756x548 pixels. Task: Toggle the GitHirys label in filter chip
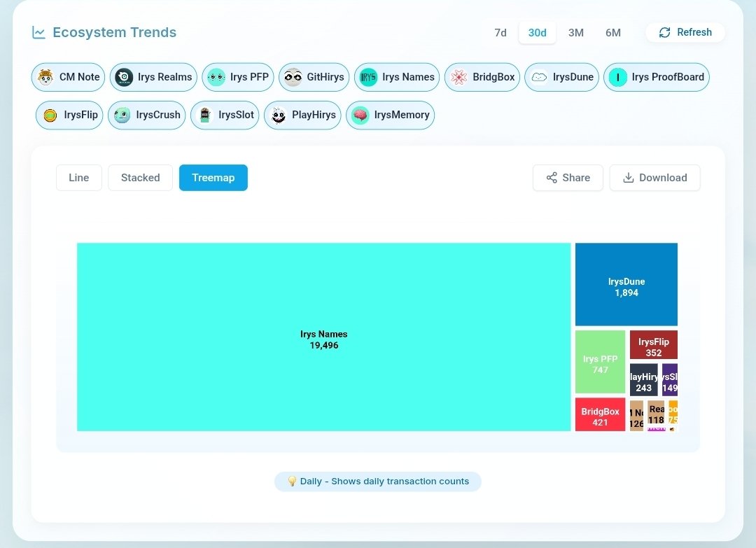pyautogui.click(x=325, y=77)
